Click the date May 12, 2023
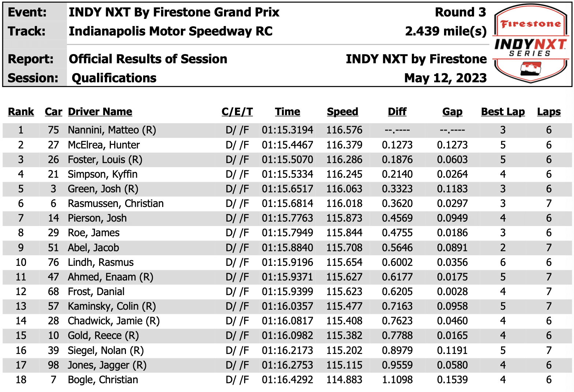This screenshot has height=392, width=574. 446,78
